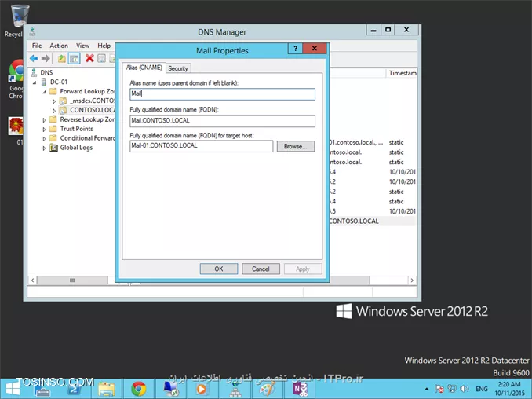Collapse Forward Lookup Zones node
Image resolution: width=532 pixels, height=399 pixels.
click(44, 92)
